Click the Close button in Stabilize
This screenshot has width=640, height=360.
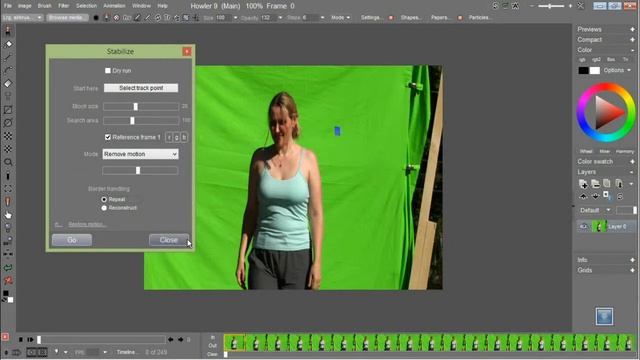(x=169, y=240)
